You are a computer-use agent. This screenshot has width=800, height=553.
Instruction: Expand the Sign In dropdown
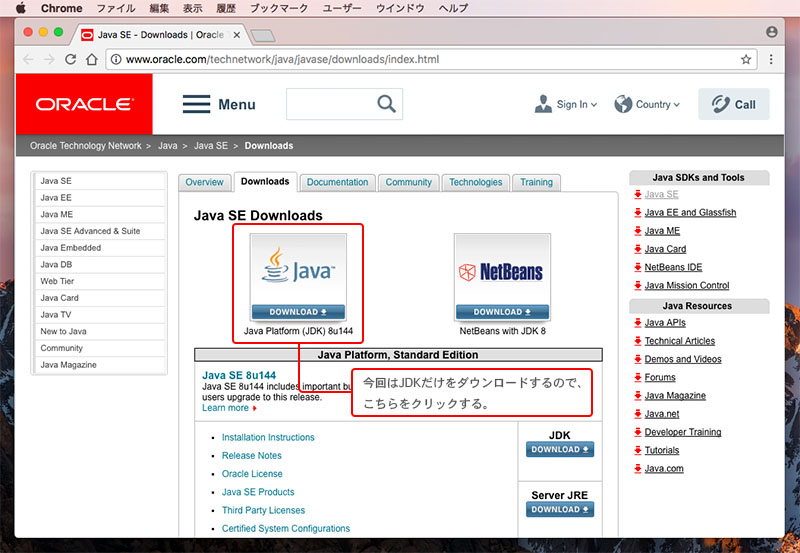tap(566, 104)
